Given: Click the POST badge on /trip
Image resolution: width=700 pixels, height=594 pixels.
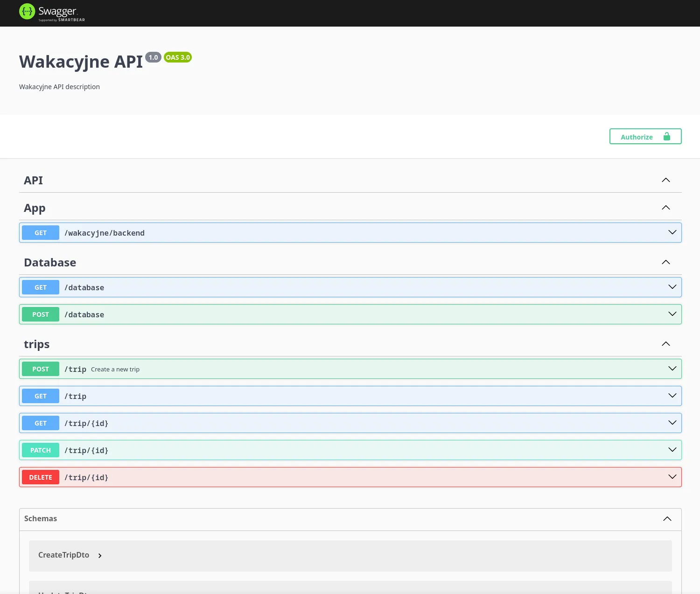Looking at the screenshot, I should pyautogui.click(x=40, y=369).
